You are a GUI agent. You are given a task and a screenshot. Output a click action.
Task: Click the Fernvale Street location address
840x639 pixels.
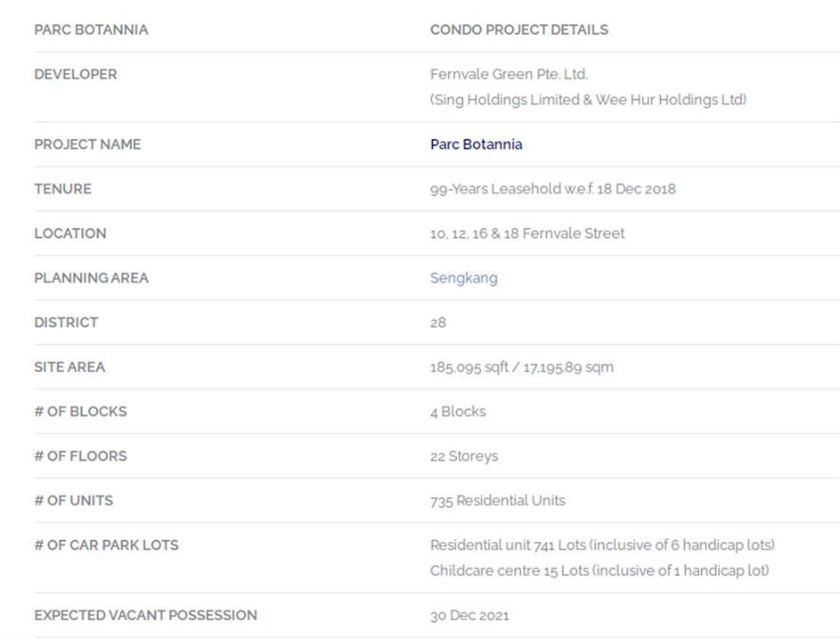526,233
